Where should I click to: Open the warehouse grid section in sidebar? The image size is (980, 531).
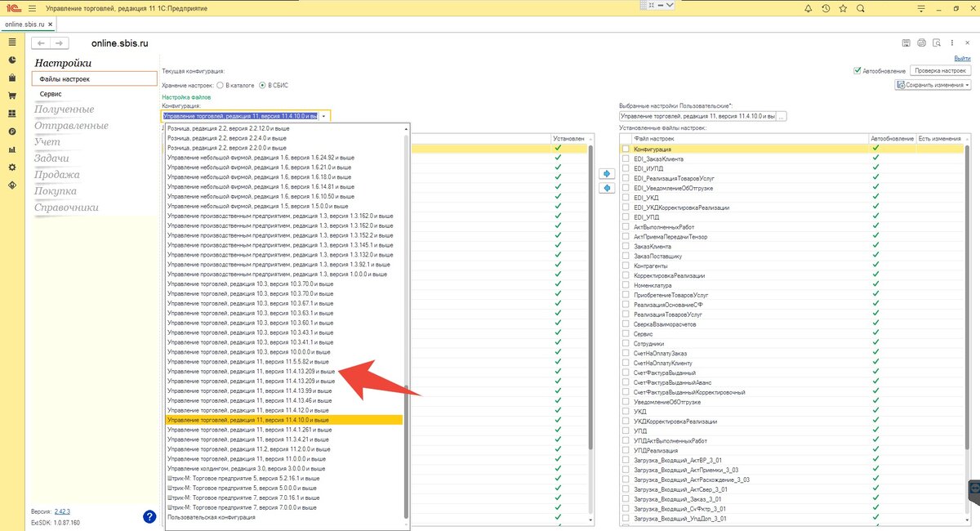point(12,114)
